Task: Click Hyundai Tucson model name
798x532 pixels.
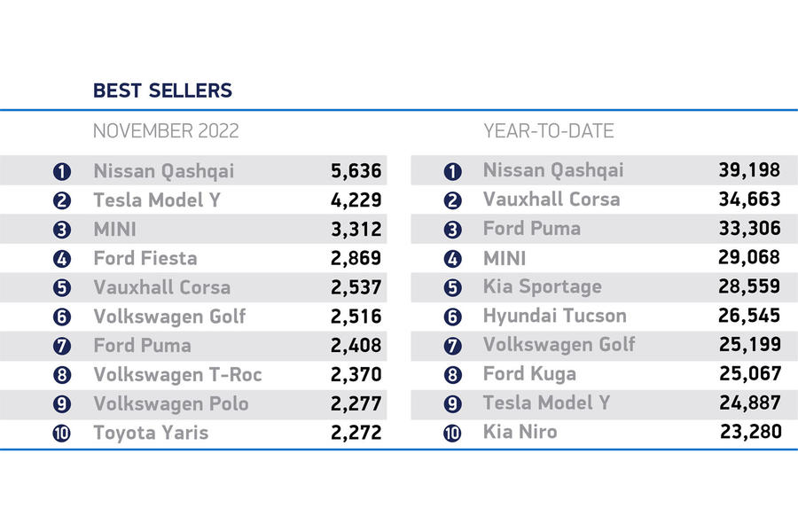Action: coord(555,316)
